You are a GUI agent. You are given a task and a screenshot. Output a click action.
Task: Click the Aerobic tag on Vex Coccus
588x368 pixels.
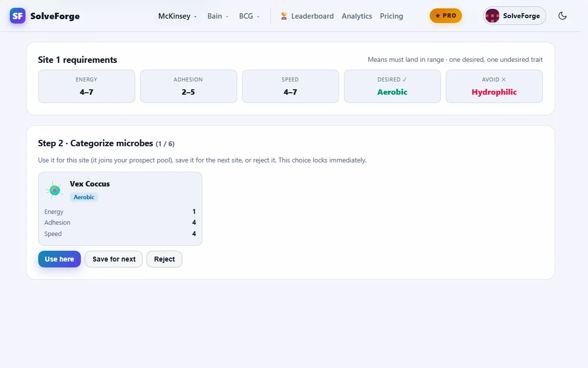(84, 197)
